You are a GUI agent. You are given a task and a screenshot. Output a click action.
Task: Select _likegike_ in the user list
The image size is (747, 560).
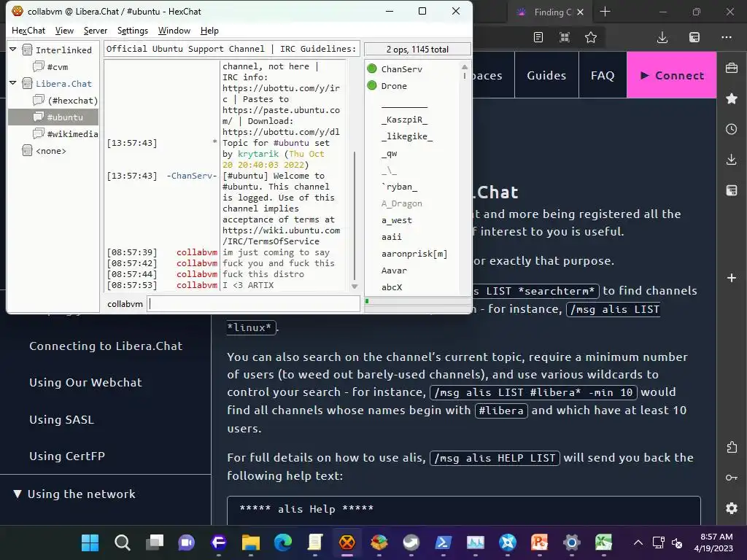(x=407, y=136)
